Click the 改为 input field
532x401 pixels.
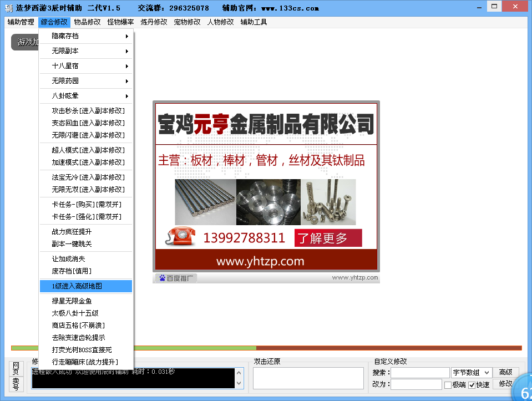416,384
